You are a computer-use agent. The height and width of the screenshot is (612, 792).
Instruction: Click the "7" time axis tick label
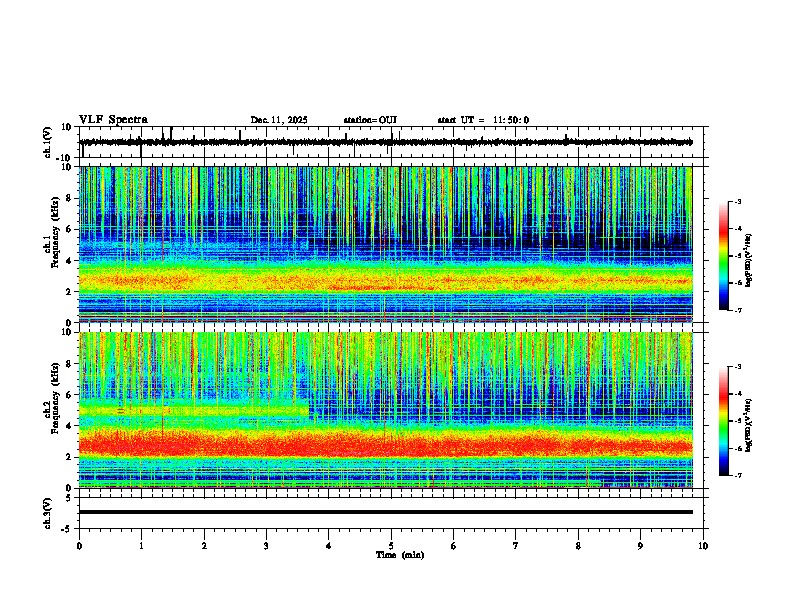coord(516,546)
